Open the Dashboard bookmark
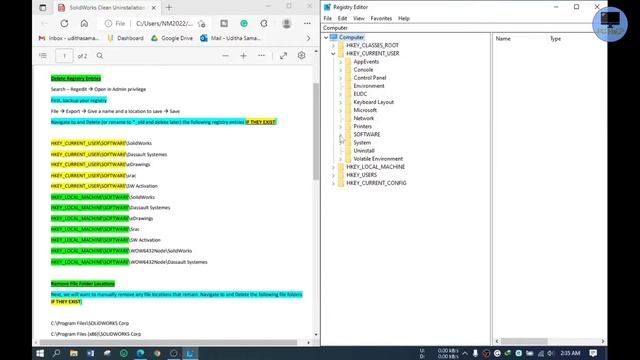 click(x=126, y=38)
